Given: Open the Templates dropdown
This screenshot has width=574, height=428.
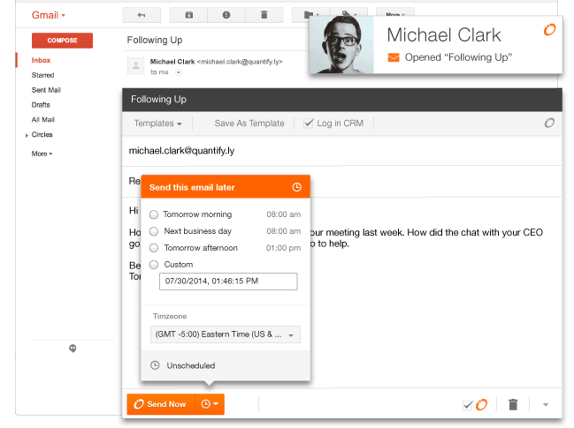Looking at the screenshot, I should [158, 123].
